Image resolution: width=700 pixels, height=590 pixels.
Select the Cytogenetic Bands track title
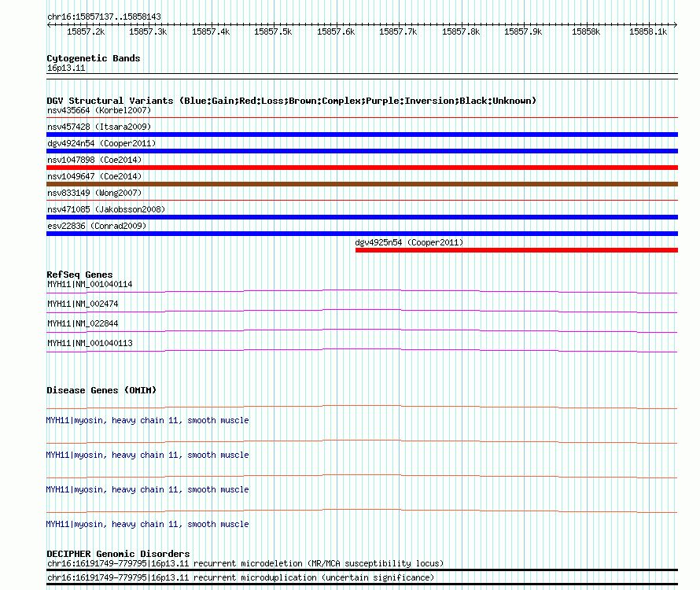[x=94, y=58]
